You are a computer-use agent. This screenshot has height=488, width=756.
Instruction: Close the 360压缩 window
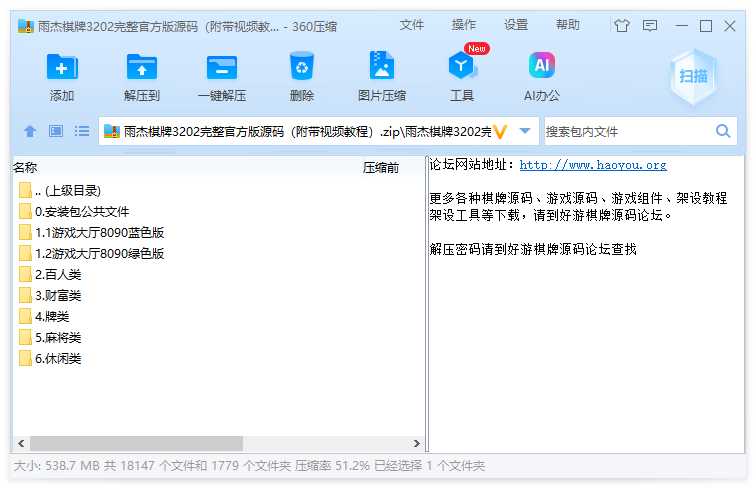[730, 25]
